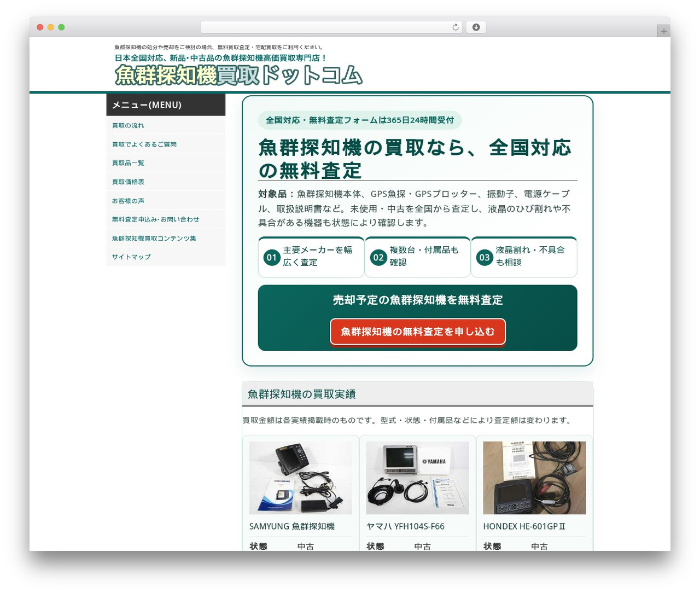Open a new tab with plus button
The image size is (700, 593).
[x=663, y=31]
